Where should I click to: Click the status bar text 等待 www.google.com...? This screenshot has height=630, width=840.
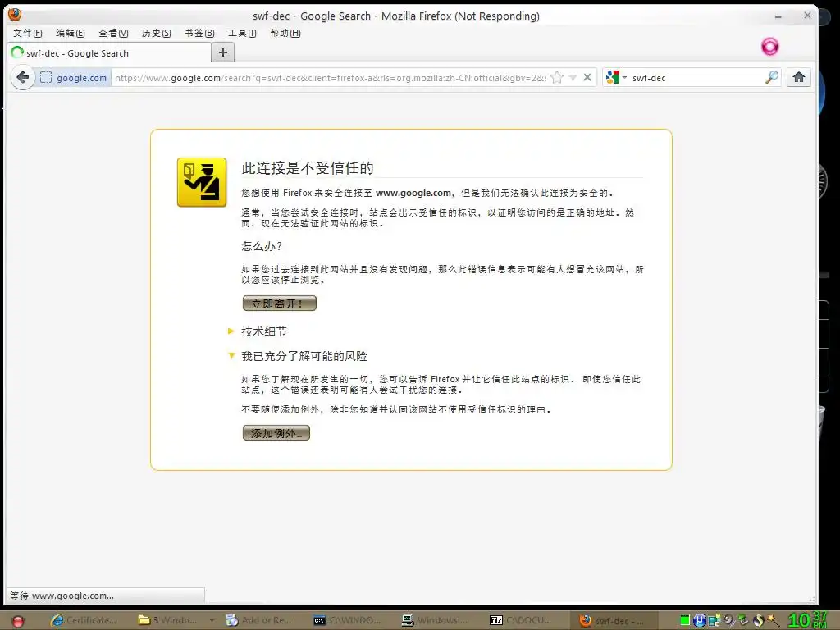tap(62, 596)
